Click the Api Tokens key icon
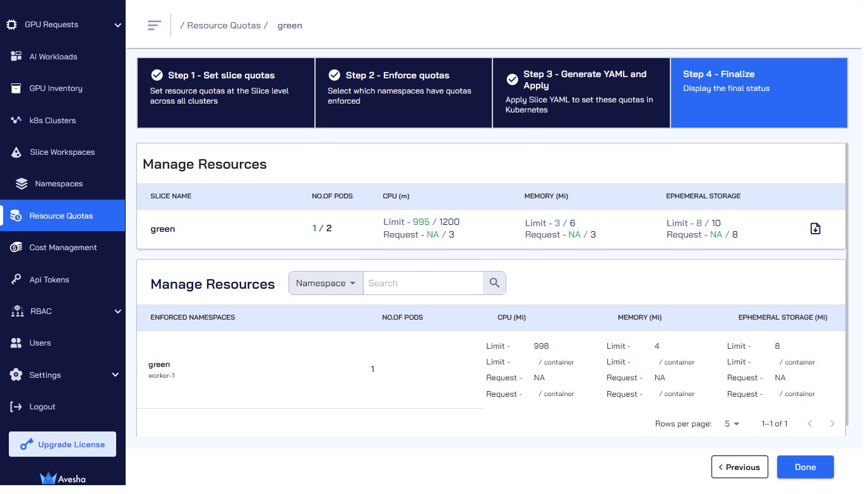This screenshot has width=868, height=494. point(16,279)
